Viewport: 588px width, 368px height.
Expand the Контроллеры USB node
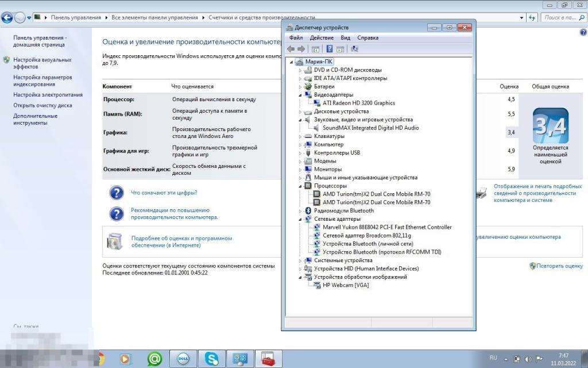[300, 153]
